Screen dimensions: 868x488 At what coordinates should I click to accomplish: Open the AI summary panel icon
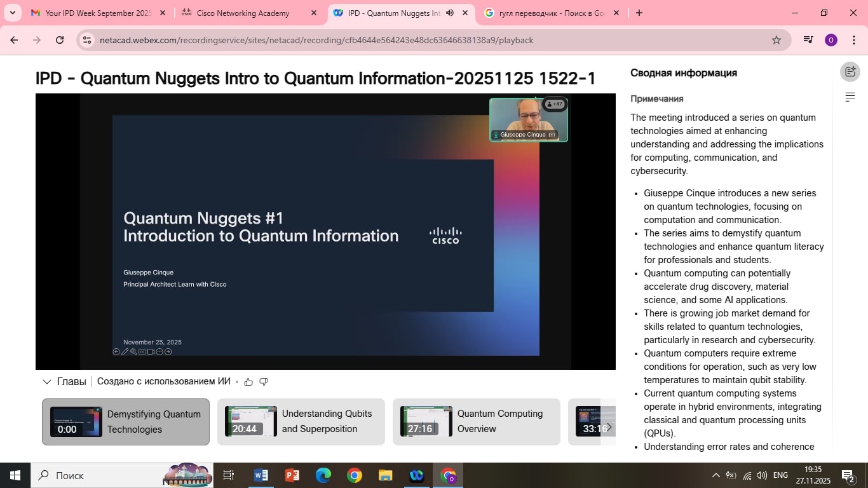pyautogui.click(x=850, y=72)
